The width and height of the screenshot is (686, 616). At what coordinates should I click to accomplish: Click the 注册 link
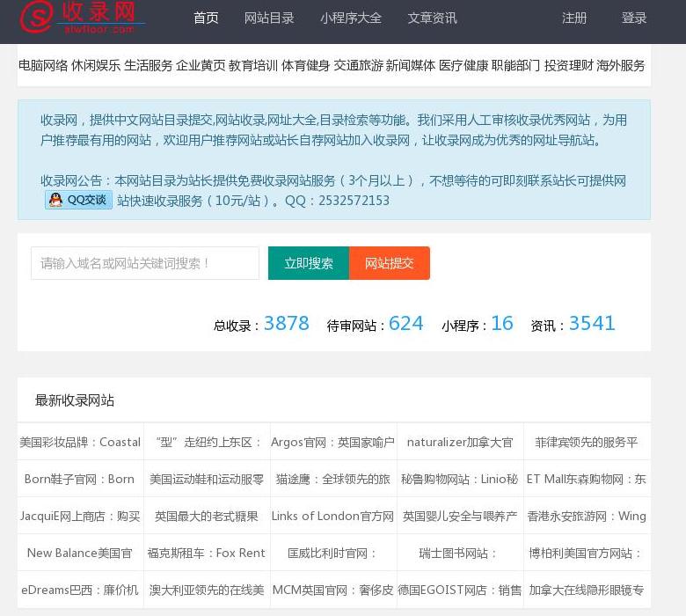(574, 18)
